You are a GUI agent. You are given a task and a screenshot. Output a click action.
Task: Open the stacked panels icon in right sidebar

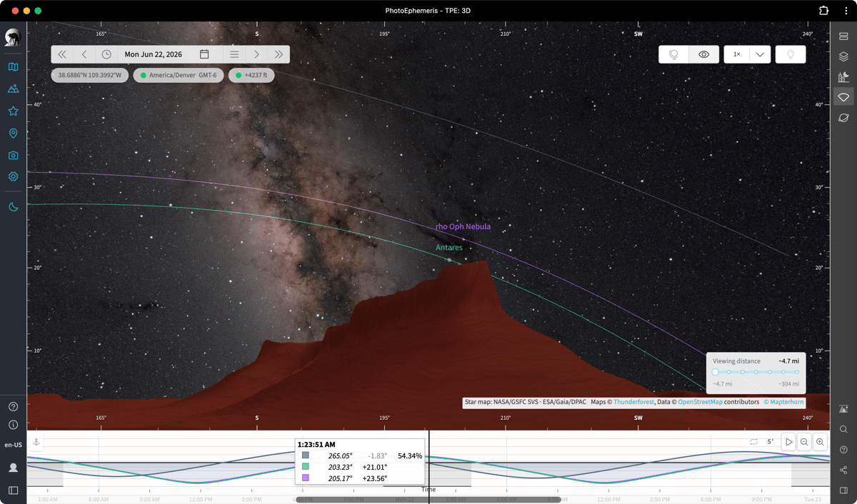pos(843,36)
